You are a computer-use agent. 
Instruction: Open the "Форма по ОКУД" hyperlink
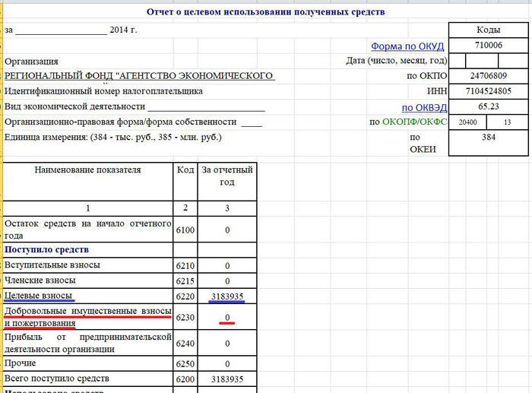tap(407, 46)
